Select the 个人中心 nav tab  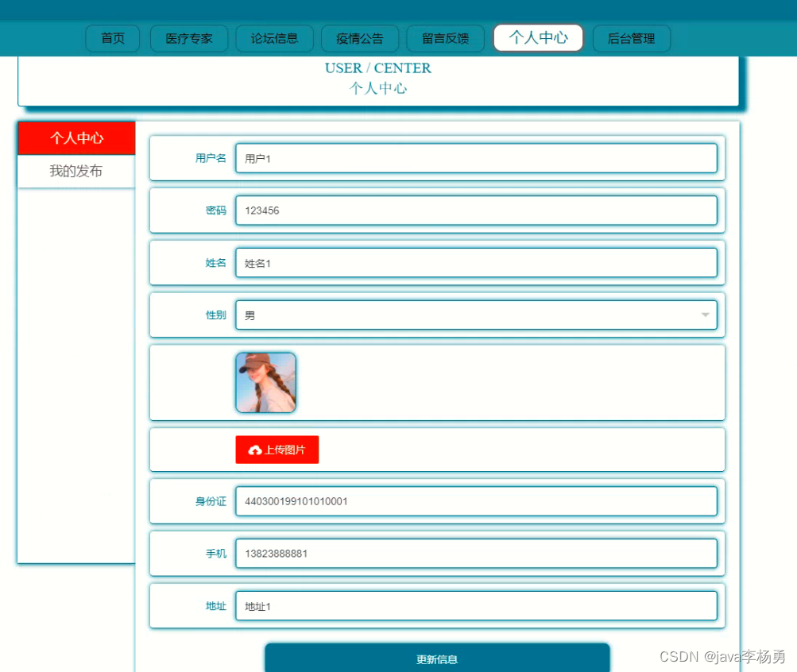click(x=538, y=37)
